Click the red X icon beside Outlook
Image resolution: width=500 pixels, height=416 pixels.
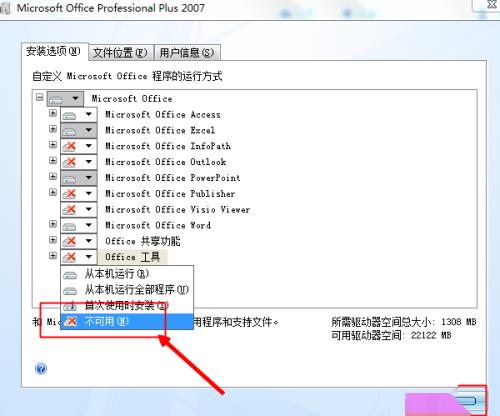69,162
